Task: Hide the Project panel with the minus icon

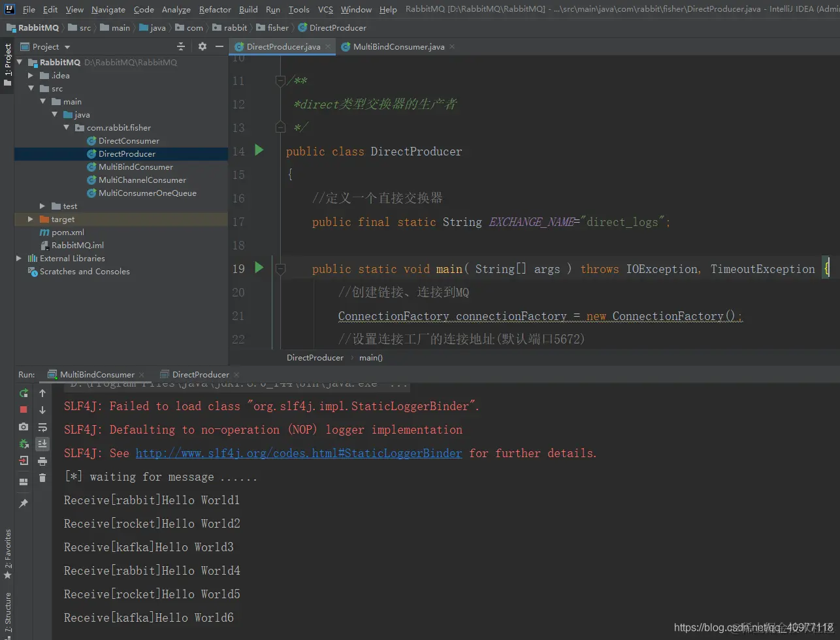Action: [219, 46]
